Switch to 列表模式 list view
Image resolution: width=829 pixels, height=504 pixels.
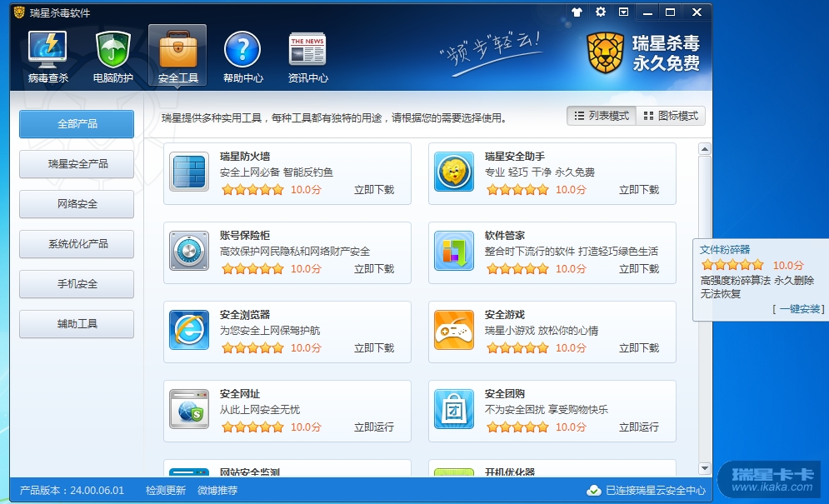[x=602, y=116]
